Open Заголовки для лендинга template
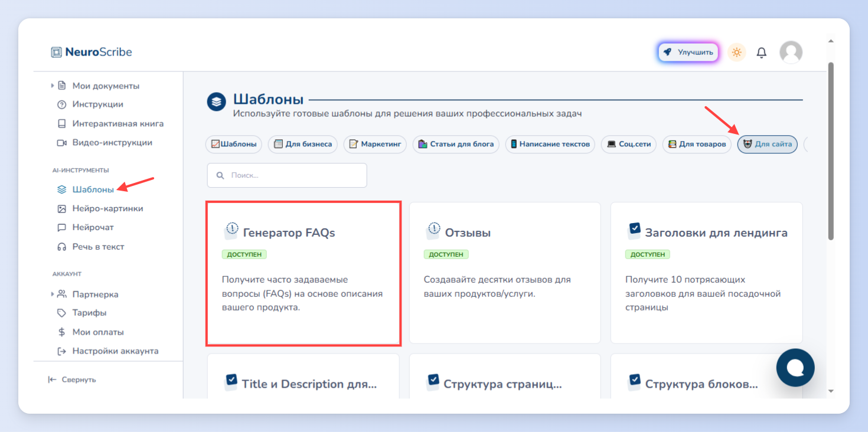The image size is (868, 432). [x=706, y=273]
